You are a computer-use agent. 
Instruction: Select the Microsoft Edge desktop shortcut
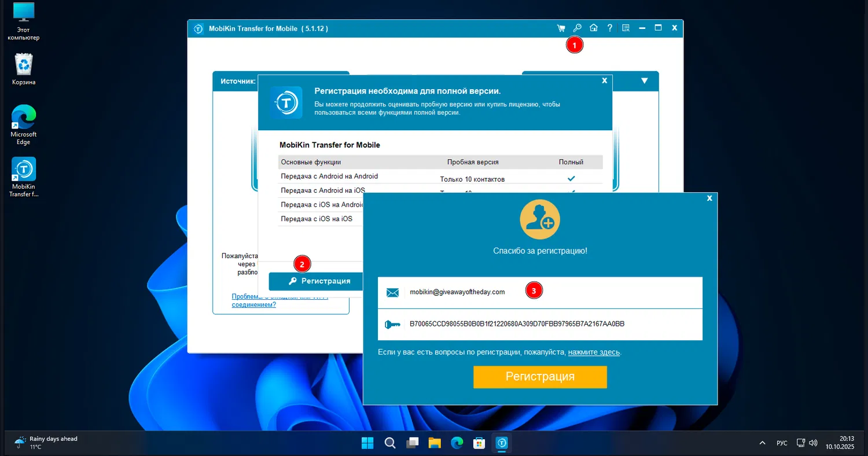24,125
